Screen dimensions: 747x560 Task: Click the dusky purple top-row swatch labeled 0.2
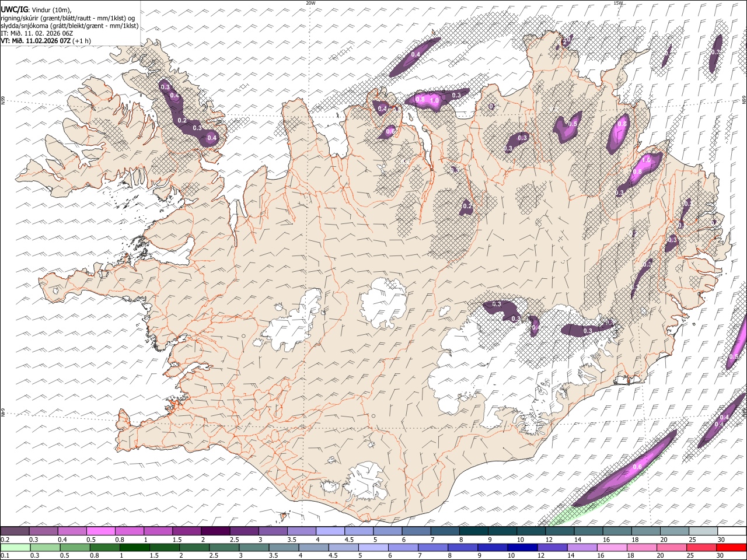pos(15,531)
